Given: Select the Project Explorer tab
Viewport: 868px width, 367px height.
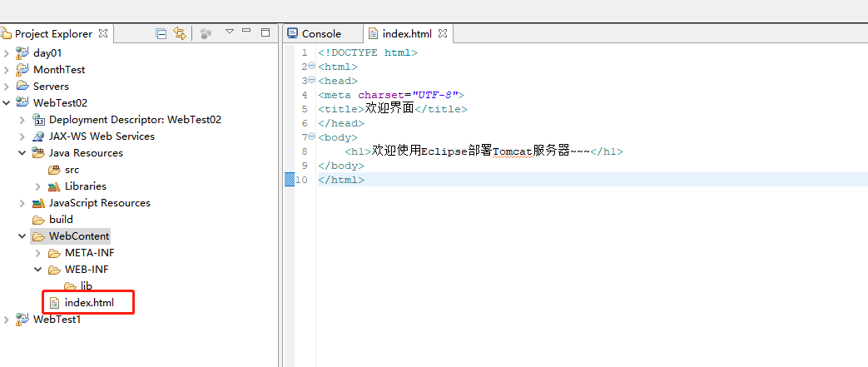Looking at the screenshot, I should (54, 34).
